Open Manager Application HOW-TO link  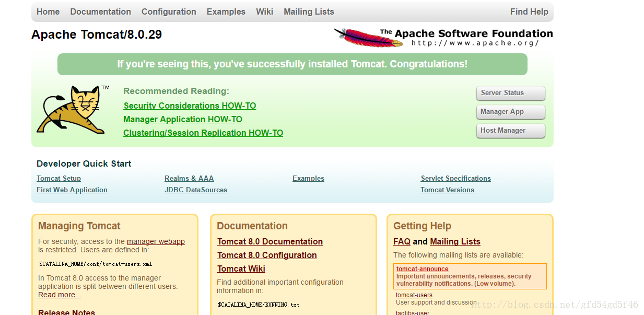point(183,119)
